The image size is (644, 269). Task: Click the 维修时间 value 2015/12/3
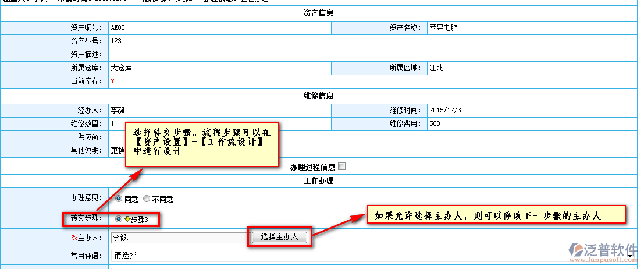445,109
